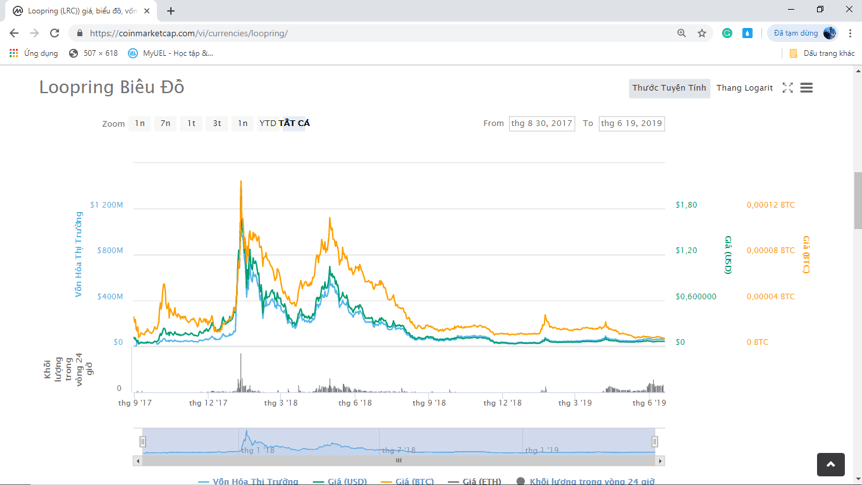Reload the CoinMarketCap page

point(54,33)
